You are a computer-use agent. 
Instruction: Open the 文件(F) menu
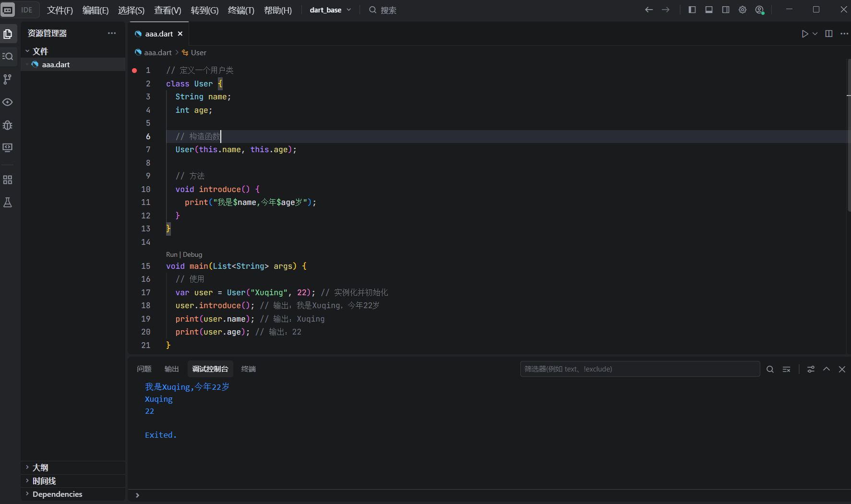point(60,10)
